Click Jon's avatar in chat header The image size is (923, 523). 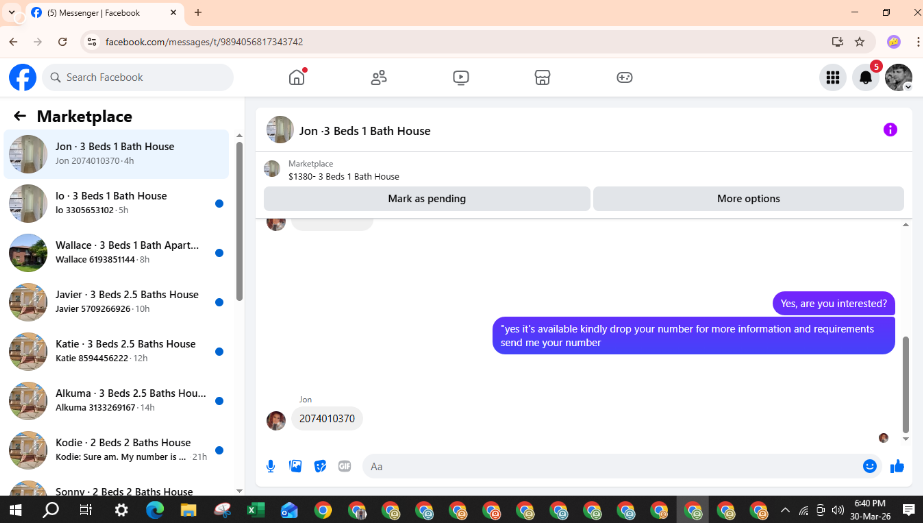(280, 130)
